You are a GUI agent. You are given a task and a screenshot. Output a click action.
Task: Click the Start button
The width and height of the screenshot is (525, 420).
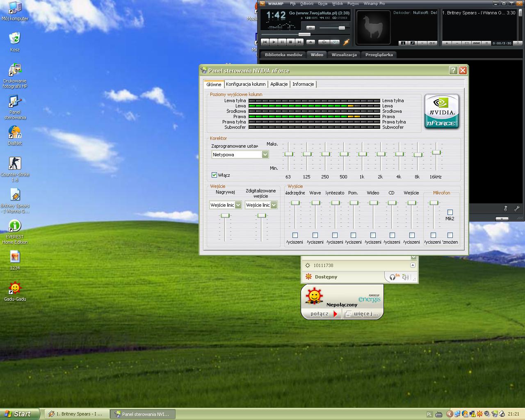(20, 414)
